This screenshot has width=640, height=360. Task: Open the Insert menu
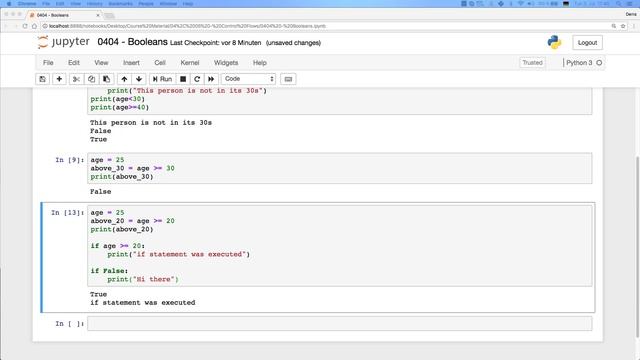coord(131,63)
